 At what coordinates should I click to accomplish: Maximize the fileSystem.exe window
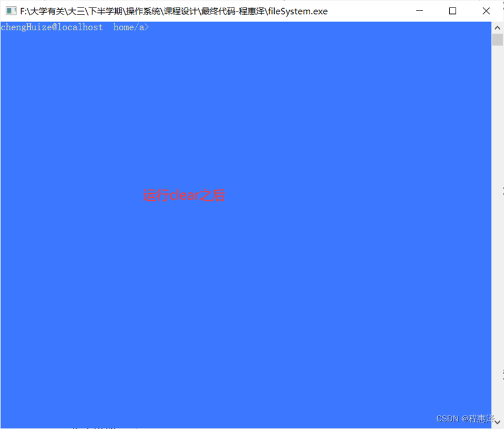tap(453, 11)
